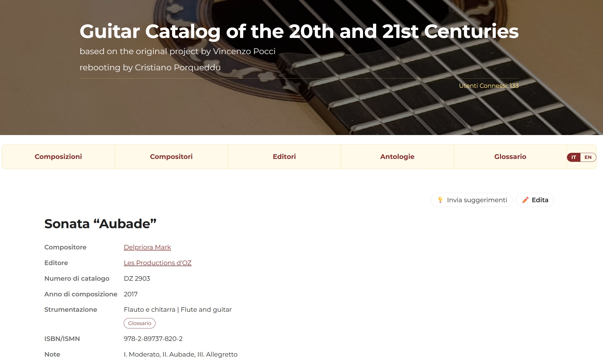Open the Antologie section

397,157
